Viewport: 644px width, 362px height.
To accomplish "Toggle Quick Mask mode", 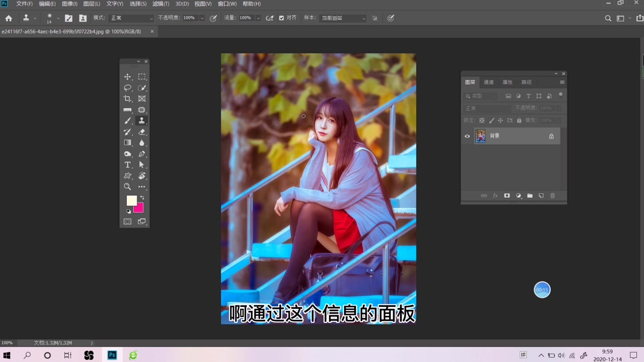I will (x=127, y=221).
